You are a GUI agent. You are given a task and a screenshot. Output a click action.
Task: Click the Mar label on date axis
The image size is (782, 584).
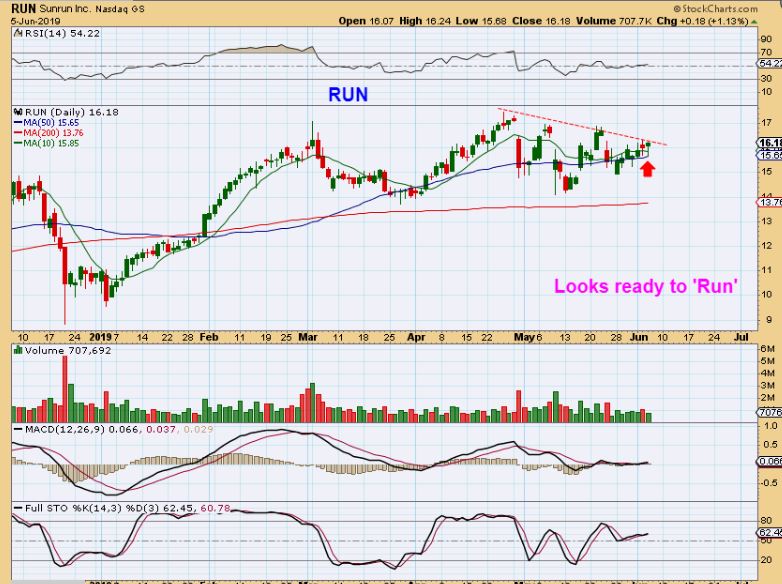(x=308, y=337)
